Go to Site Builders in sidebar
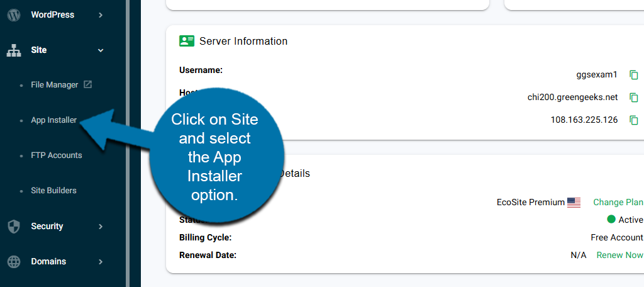 pos(53,191)
